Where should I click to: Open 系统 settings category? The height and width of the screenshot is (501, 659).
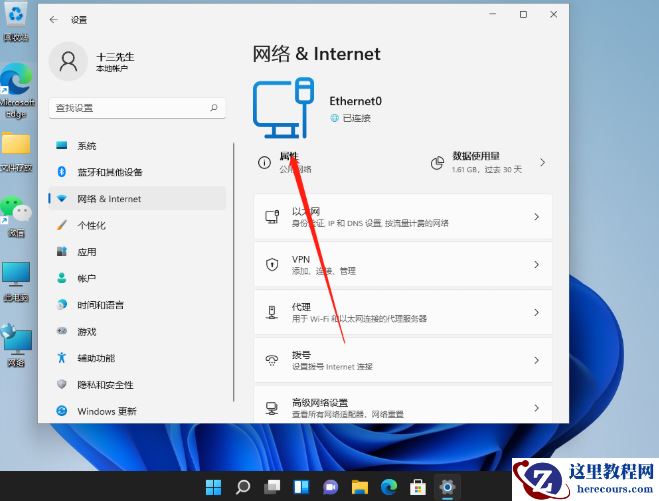pos(137,146)
